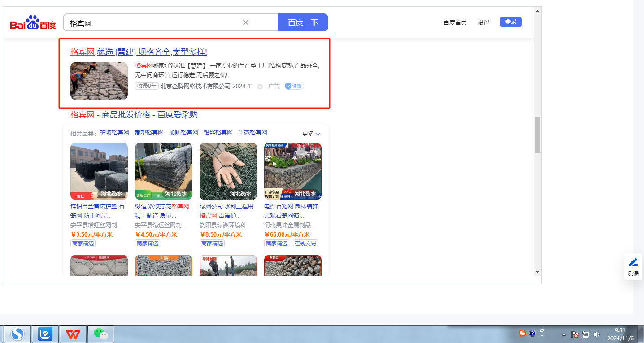Viewport: 644px width, 343px height.
Task: Click the 登录 login button
Action: tap(511, 22)
